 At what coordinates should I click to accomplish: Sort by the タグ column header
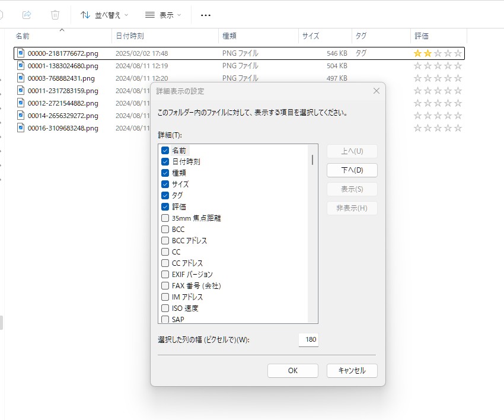381,36
